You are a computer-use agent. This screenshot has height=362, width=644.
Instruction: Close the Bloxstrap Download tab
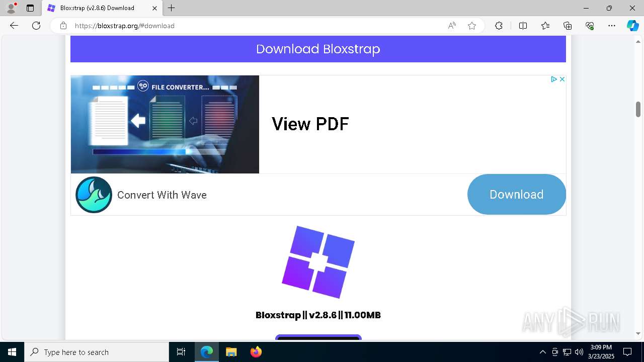coord(155,8)
